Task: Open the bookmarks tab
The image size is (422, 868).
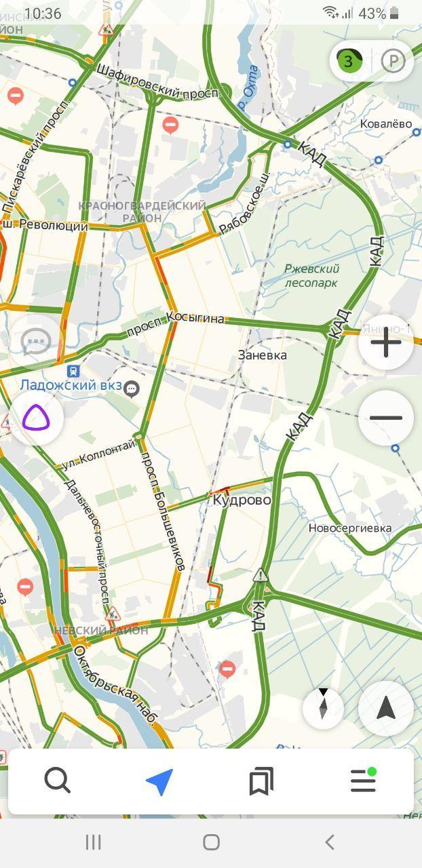Action: 261,781
